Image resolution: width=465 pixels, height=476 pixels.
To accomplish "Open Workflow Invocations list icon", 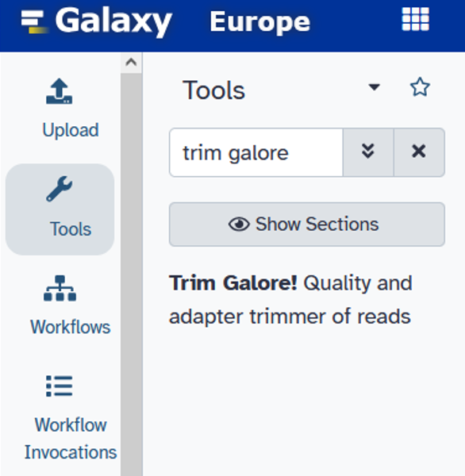I will [x=60, y=386].
